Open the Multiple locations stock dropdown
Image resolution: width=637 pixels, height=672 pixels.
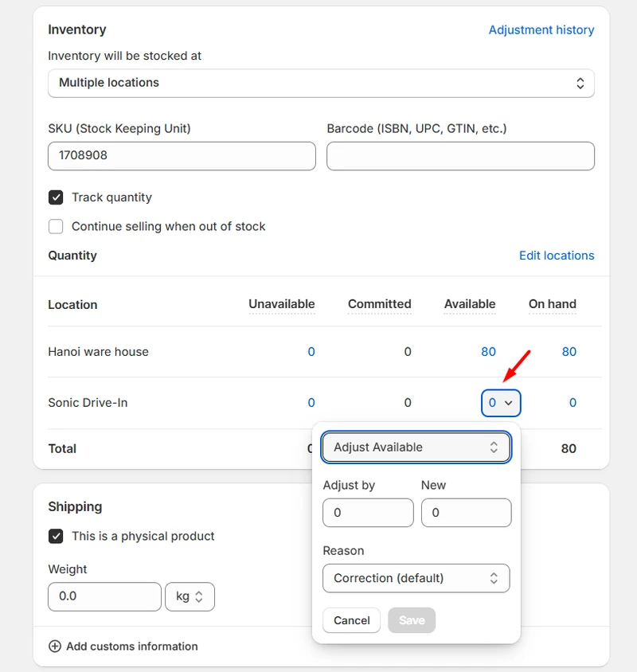pyautogui.click(x=321, y=83)
